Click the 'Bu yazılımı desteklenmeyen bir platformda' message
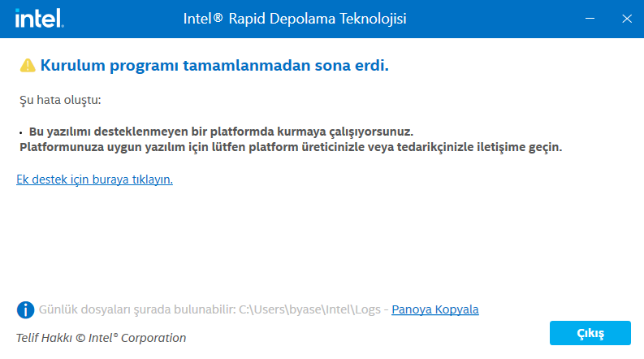This screenshot has width=644, height=359. pos(221,132)
